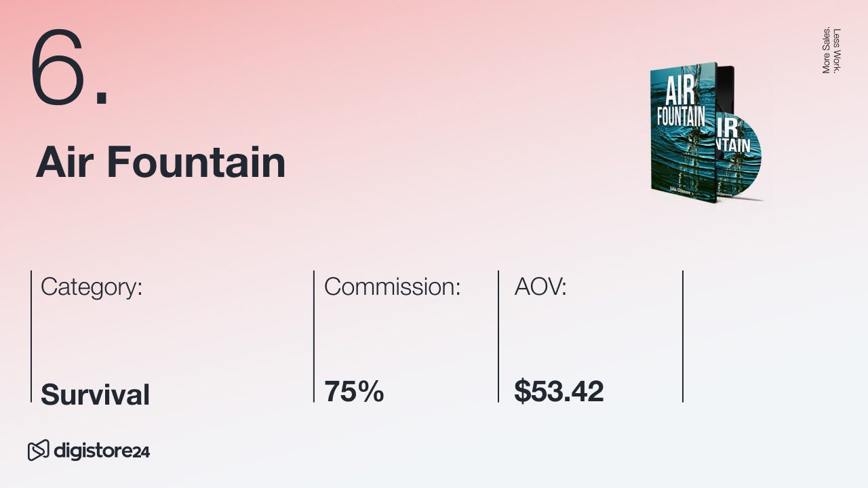Click the digistore24 wordmark text
Screen dimensions: 868x488
pyautogui.click(x=101, y=451)
